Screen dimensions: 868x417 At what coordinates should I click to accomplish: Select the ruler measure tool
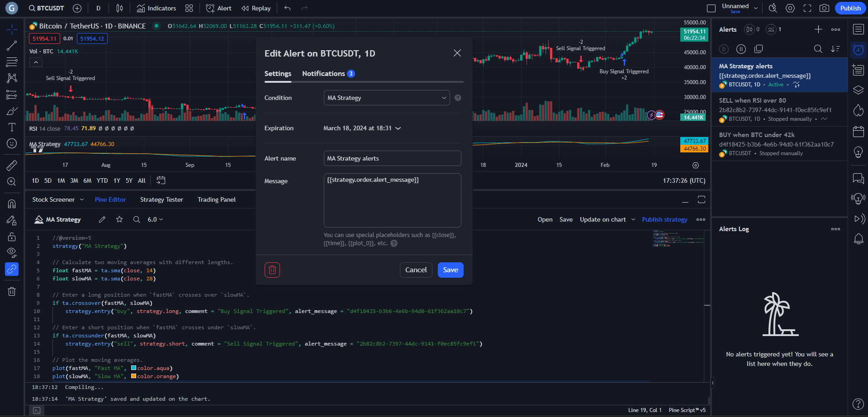pyautogui.click(x=12, y=165)
